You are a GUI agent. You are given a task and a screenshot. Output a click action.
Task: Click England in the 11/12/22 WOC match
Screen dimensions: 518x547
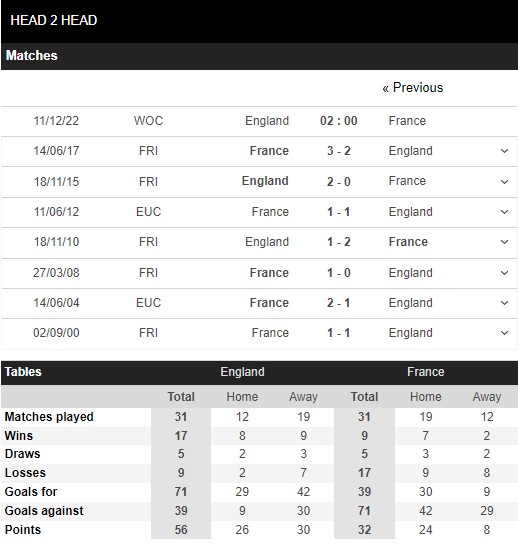tap(267, 121)
